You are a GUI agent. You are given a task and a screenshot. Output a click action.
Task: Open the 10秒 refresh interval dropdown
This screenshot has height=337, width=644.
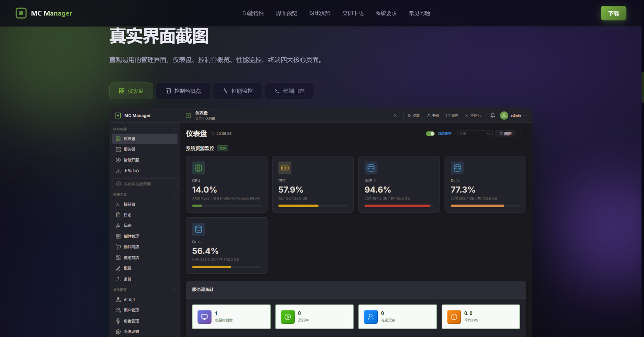pyautogui.click(x=475, y=134)
